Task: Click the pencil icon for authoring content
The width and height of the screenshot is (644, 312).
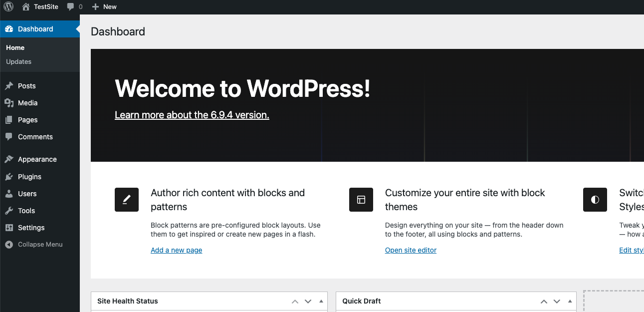Action: click(127, 200)
